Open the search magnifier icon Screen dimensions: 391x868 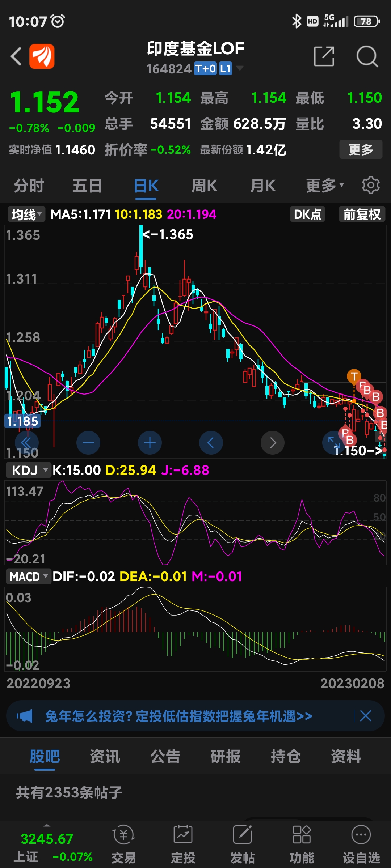click(367, 56)
